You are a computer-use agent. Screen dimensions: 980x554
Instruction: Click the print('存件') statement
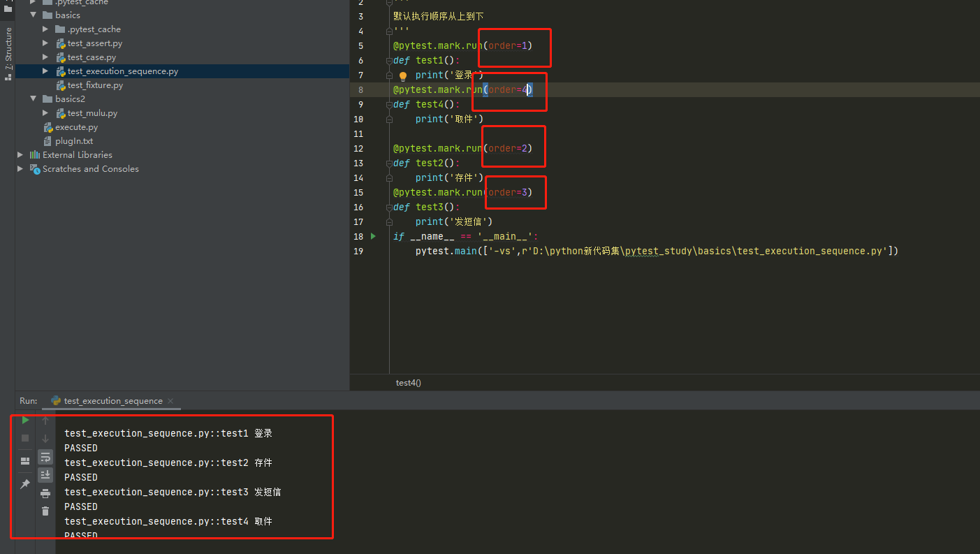(x=449, y=177)
